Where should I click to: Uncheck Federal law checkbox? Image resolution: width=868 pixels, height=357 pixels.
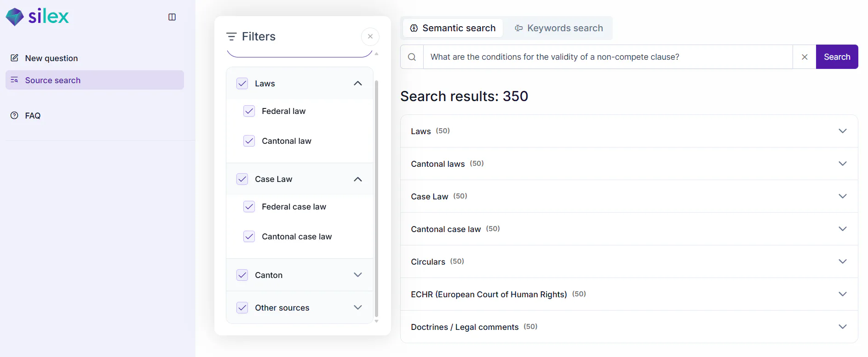click(249, 111)
